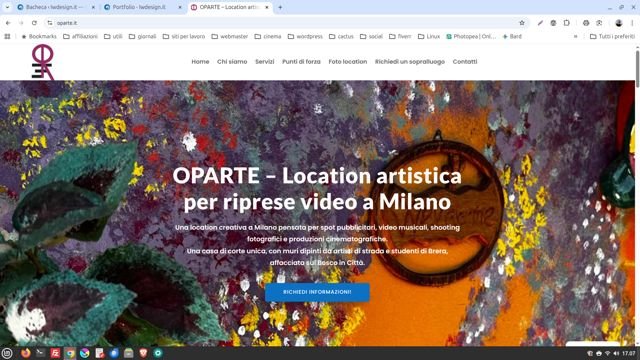
Task: Open the Tutti i preferiti folder
Action: coord(612,36)
